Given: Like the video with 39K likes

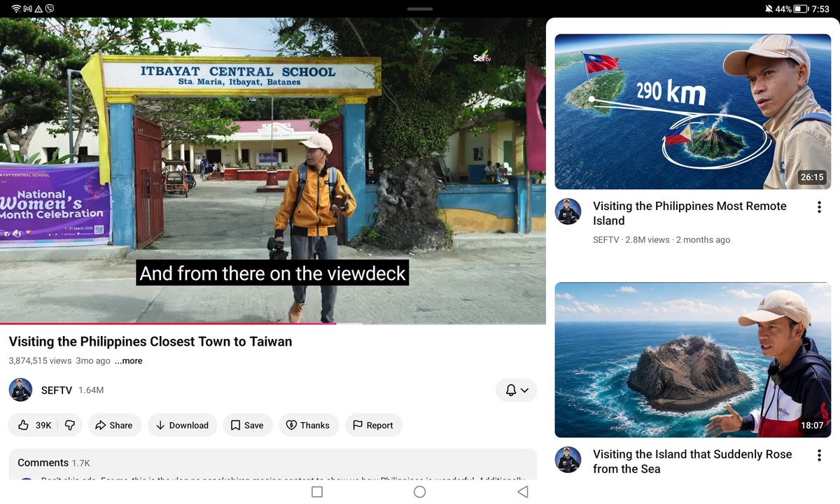Looking at the screenshot, I should [x=34, y=425].
